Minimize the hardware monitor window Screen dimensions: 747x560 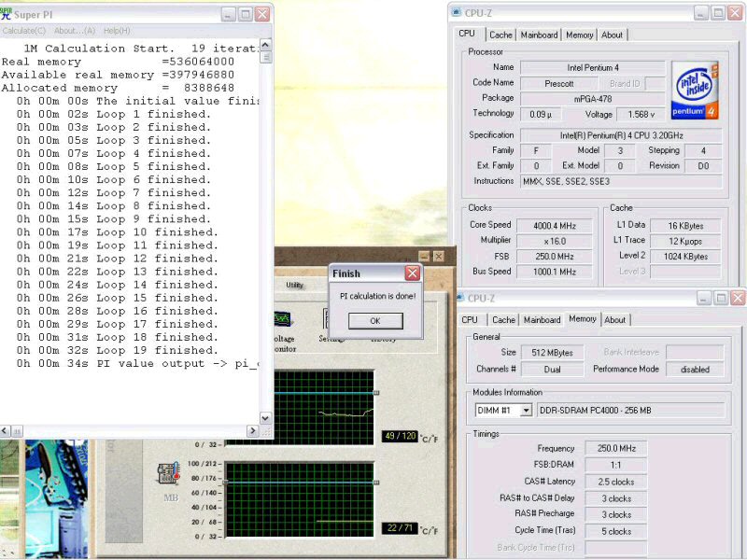tap(425, 256)
